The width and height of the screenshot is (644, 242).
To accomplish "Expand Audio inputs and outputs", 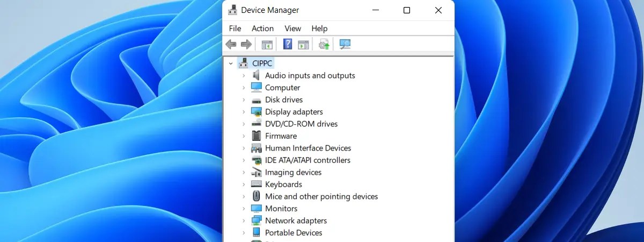I will click(x=243, y=76).
